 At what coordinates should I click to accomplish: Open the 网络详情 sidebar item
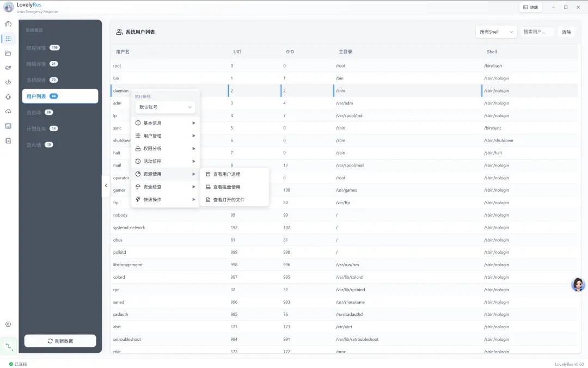coord(60,64)
